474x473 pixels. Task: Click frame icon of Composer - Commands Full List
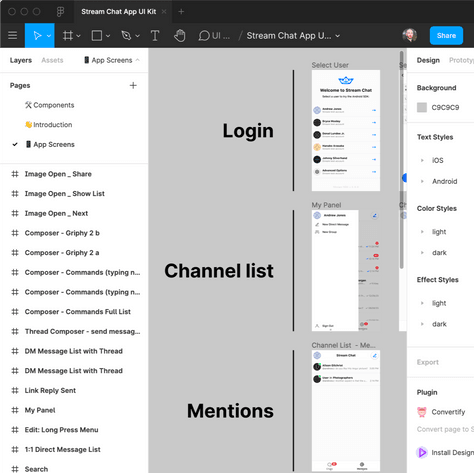[x=15, y=312]
